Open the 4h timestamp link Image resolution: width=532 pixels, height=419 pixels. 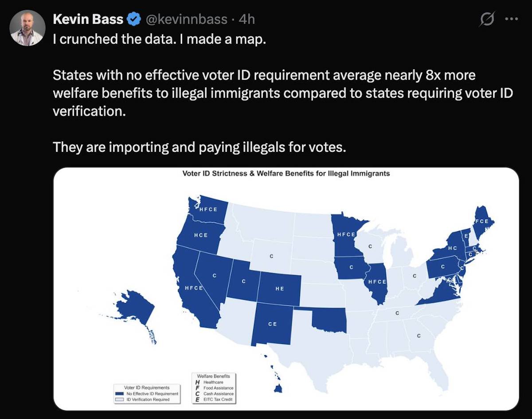tap(246, 19)
